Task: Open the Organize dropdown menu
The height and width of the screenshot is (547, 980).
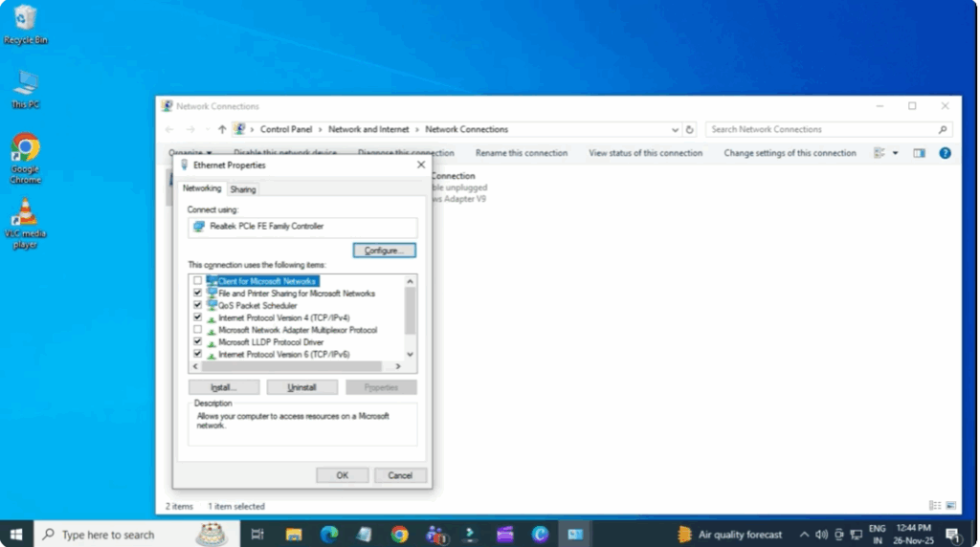Action: 190,153
